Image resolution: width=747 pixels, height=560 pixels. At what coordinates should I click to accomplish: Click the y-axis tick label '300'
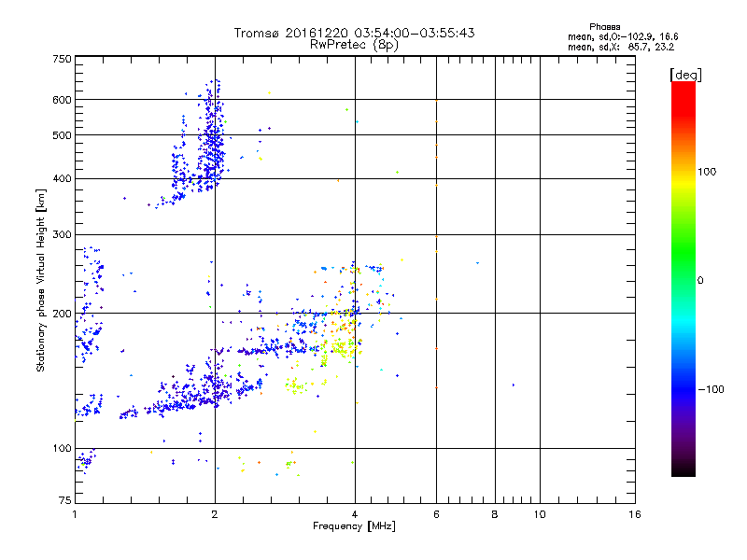[x=62, y=234]
